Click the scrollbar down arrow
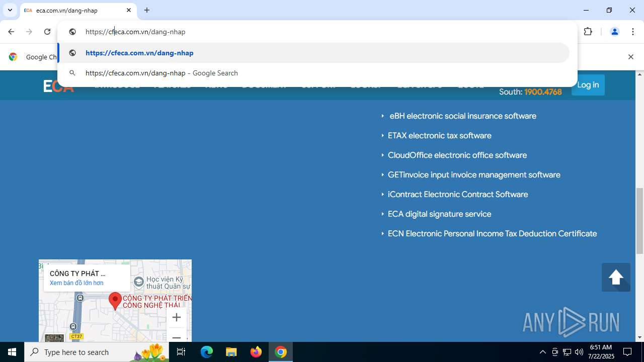The width and height of the screenshot is (644, 362). (639, 337)
